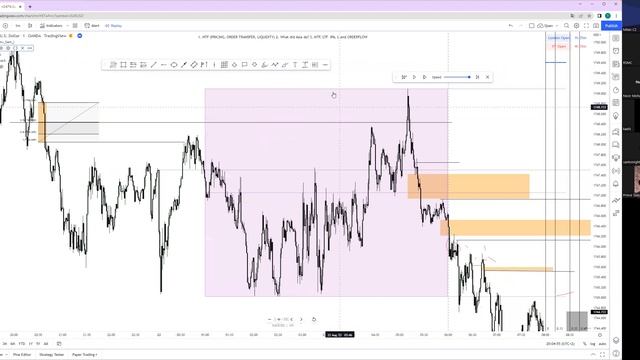Toggle auto scale
The width and height of the screenshot is (640, 360).
(x=602, y=344)
